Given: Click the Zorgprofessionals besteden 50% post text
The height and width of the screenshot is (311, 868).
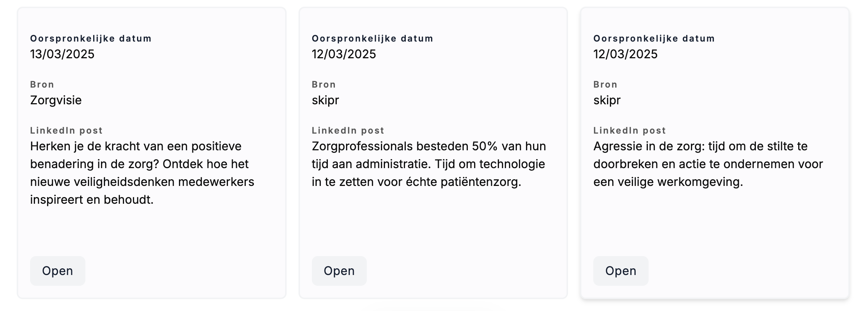Looking at the screenshot, I should [x=429, y=164].
